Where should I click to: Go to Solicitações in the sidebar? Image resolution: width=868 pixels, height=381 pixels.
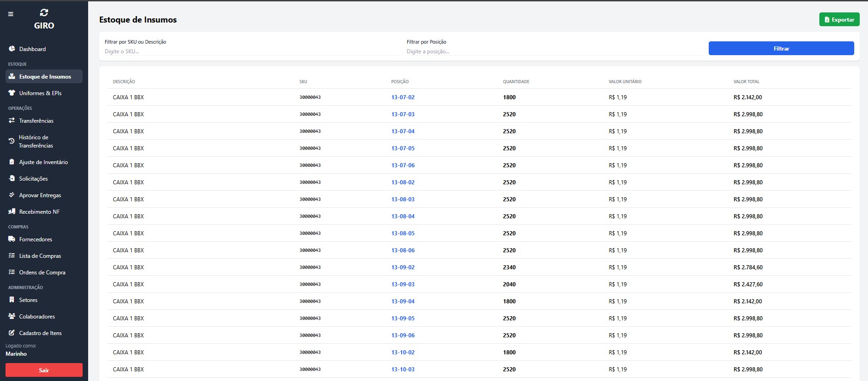pyautogui.click(x=33, y=179)
